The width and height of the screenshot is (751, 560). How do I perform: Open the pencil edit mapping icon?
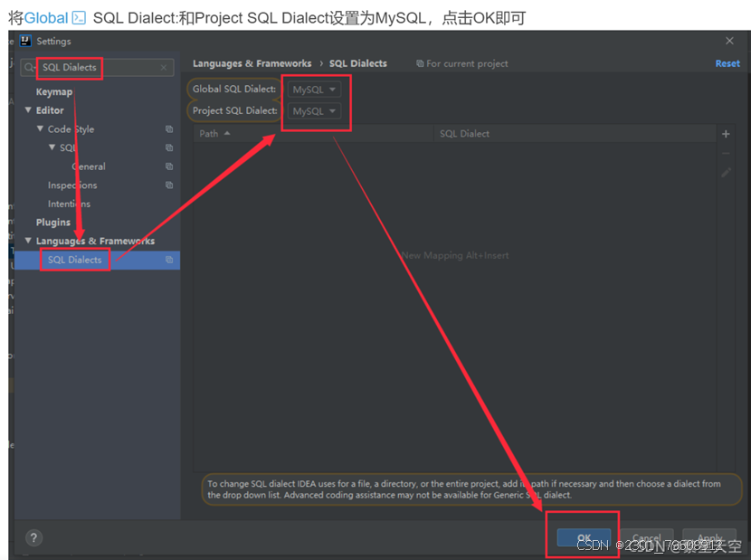pyautogui.click(x=726, y=172)
